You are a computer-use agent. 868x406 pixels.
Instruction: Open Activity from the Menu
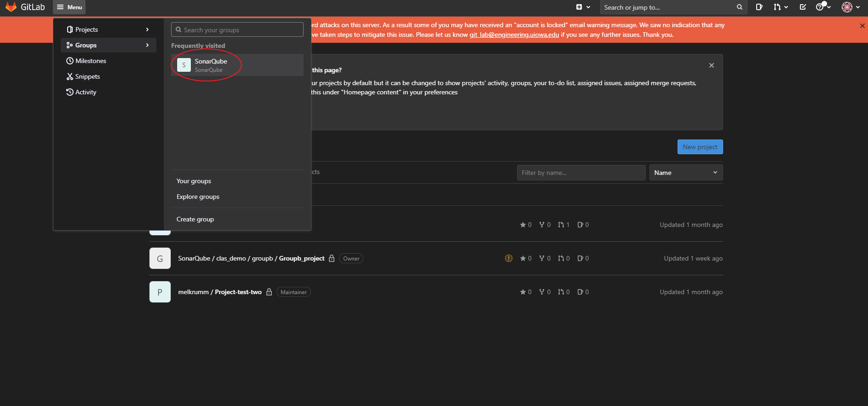click(86, 92)
